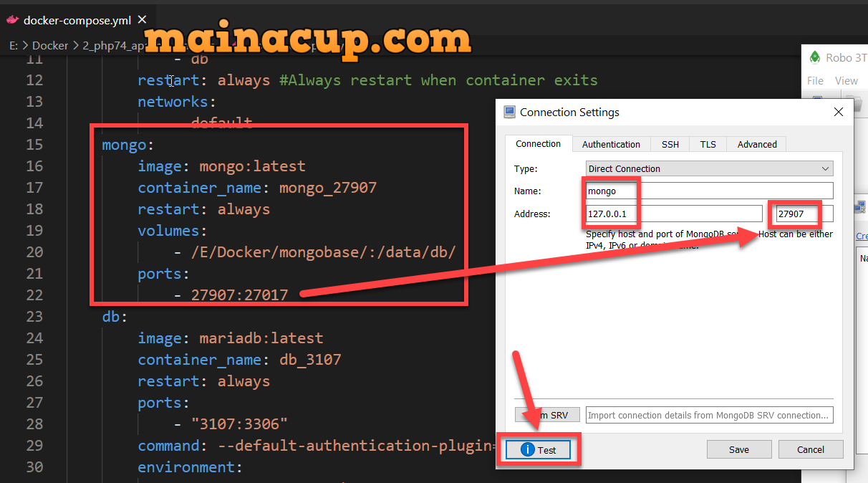This screenshot has height=483, width=868.
Task: Click the Connection Settings window icon
Action: [x=510, y=112]
